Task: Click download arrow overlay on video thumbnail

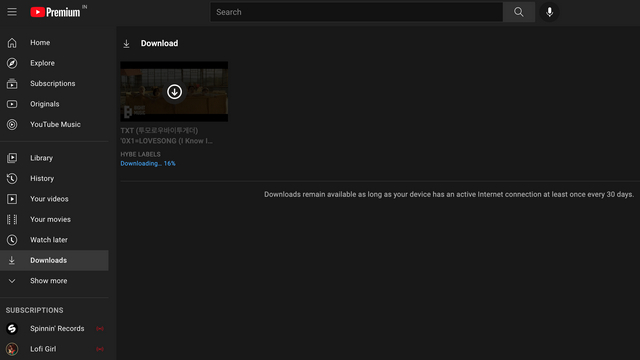Action: [x=174, y=92]
